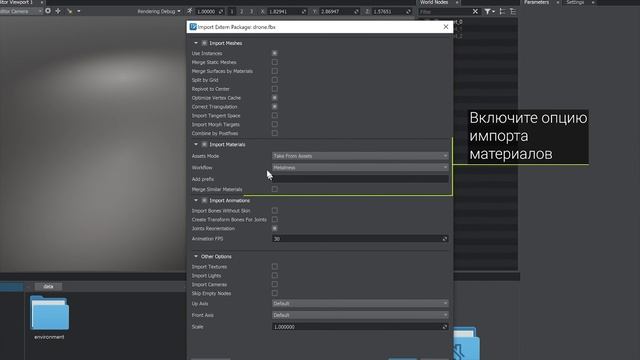This screenshot has width=640, height=360.
Task: Click the X position field 1.82941
Action: 286,11
